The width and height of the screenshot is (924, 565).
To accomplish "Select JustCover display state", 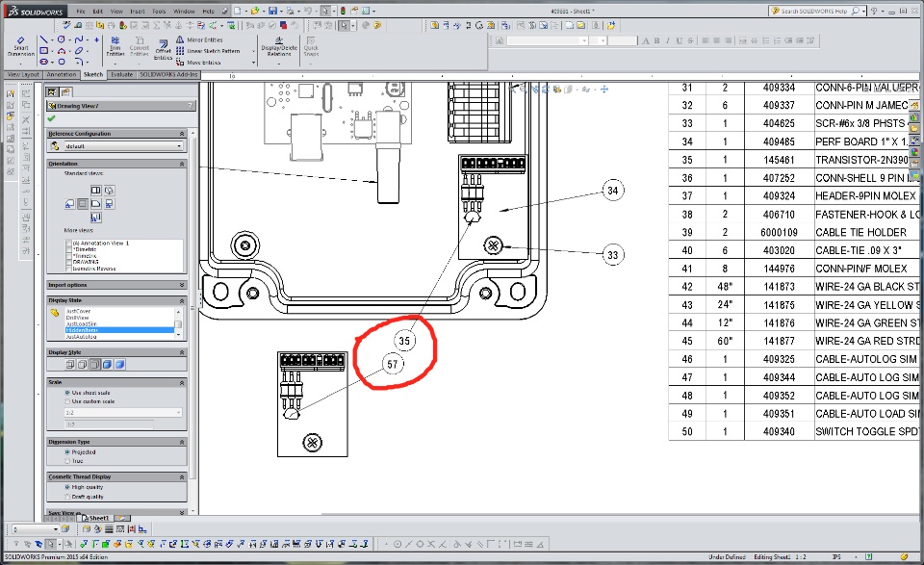I will 78,311.
